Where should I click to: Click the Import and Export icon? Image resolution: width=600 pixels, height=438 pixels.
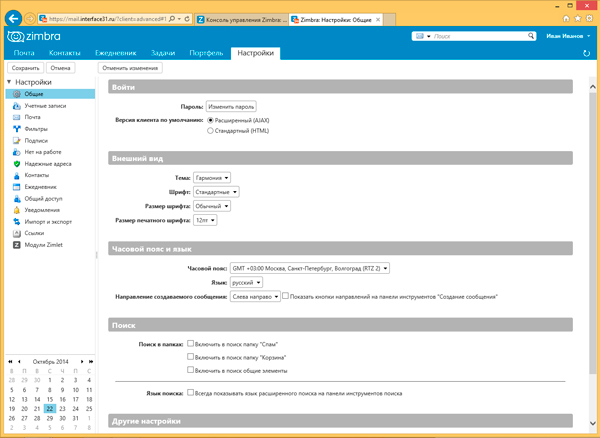click(17, 221)
